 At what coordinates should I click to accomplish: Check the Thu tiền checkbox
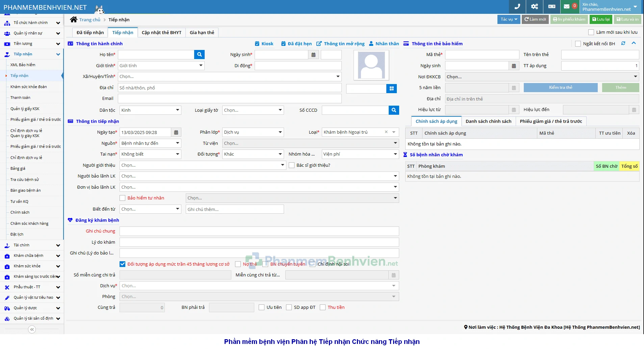pos(323,307)
